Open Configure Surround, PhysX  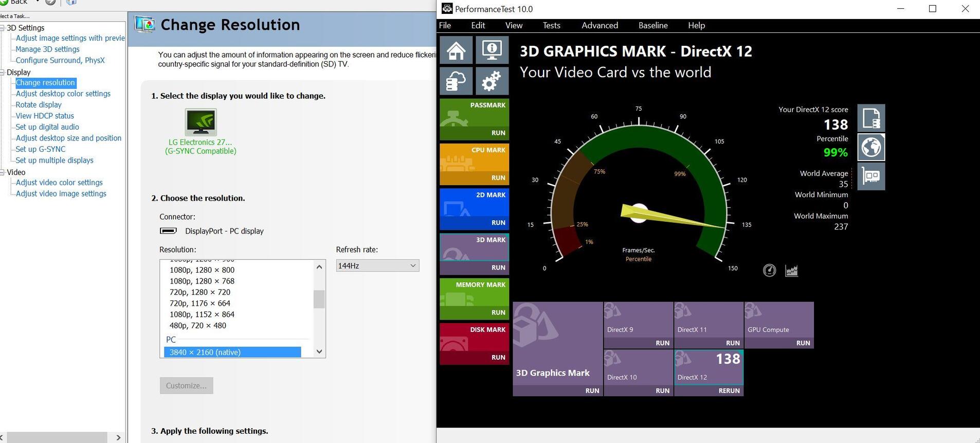tap(60, 60)
